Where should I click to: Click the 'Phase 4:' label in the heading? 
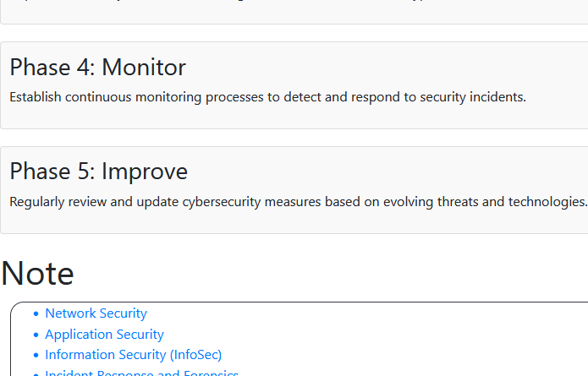[x=52, y=68]
